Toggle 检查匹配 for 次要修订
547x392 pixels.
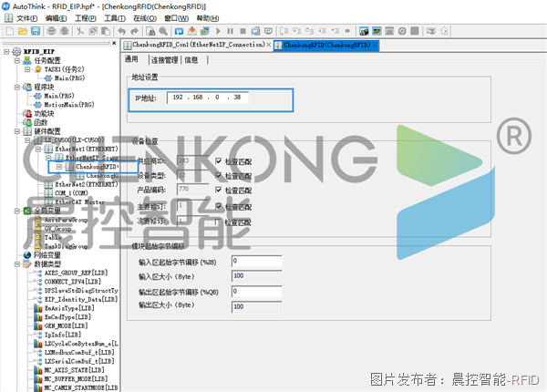[218, 222]
